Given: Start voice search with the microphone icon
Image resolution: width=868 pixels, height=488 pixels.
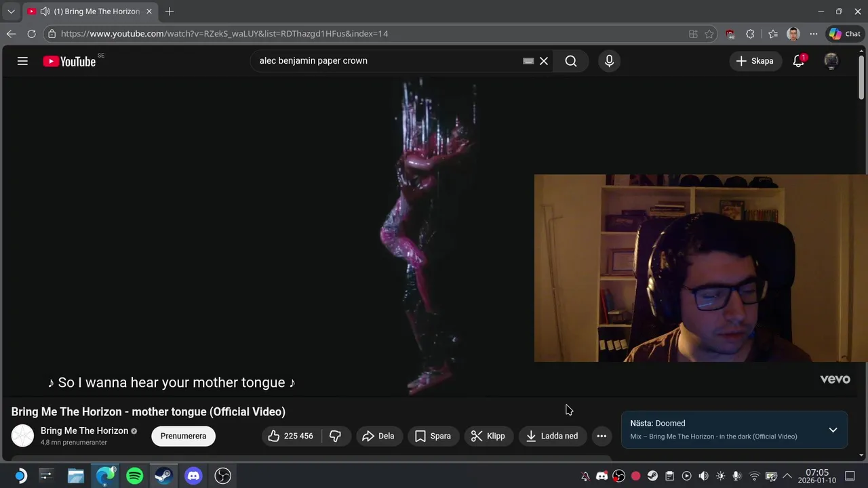Looking at the screenshot, I should point(609,61).
